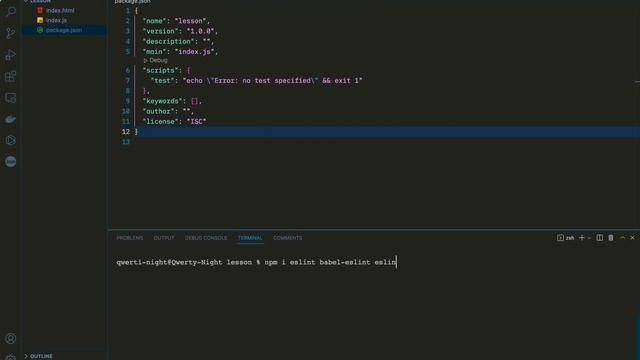640x360 pixels.
Task: Switch to the PROBLEMS panel tab
Action: point(130,238)
